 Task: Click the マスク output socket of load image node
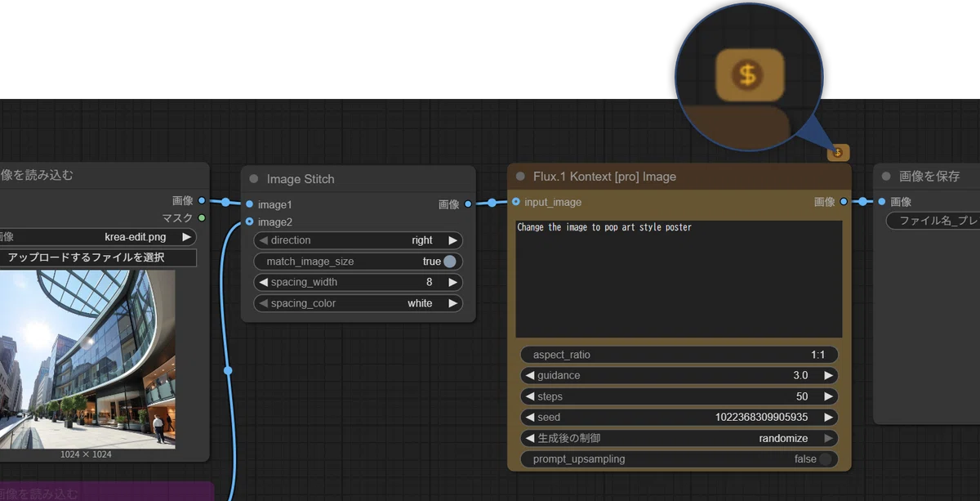point(202,217)
